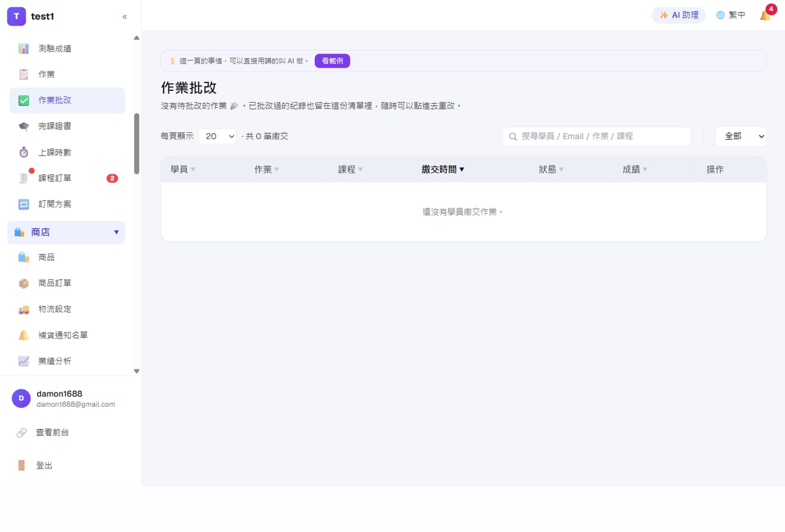Click the package box 商品訂單 icon
Viewport: 785px width, 532px height.
[x=24, y=283]
